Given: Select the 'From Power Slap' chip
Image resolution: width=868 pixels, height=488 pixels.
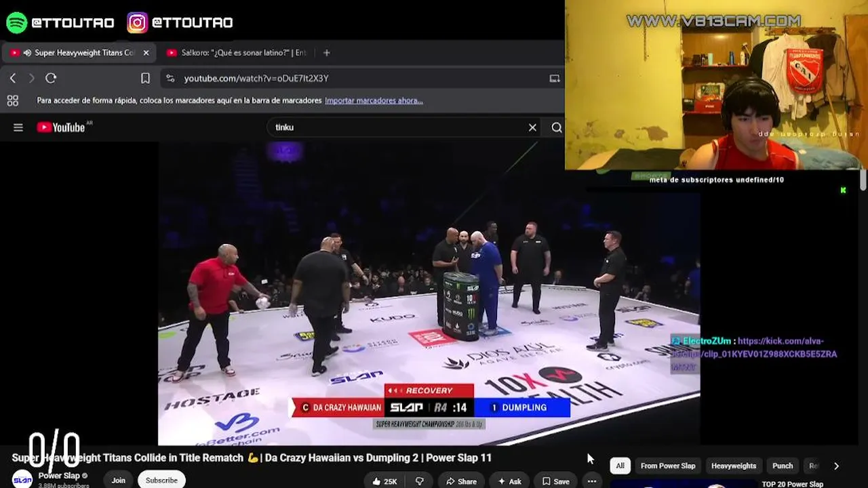Looking at the screenshot, I should click(668, 466).
